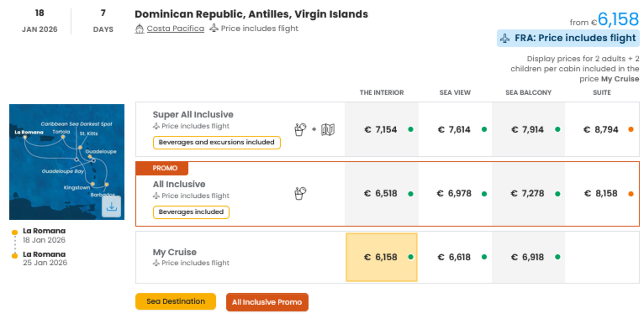Viewport: 644px width, 324px height.
Task: Click the Super All Inclusive beverage icon
Action: [x=300, y=130]
